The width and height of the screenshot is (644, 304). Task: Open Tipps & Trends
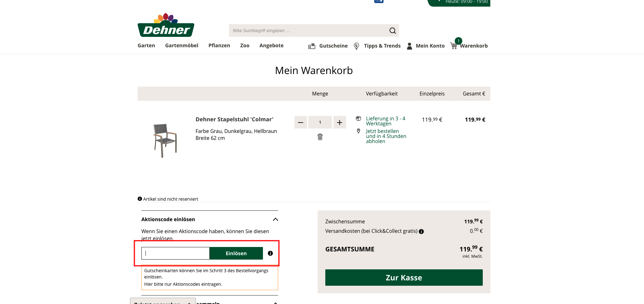382,46
